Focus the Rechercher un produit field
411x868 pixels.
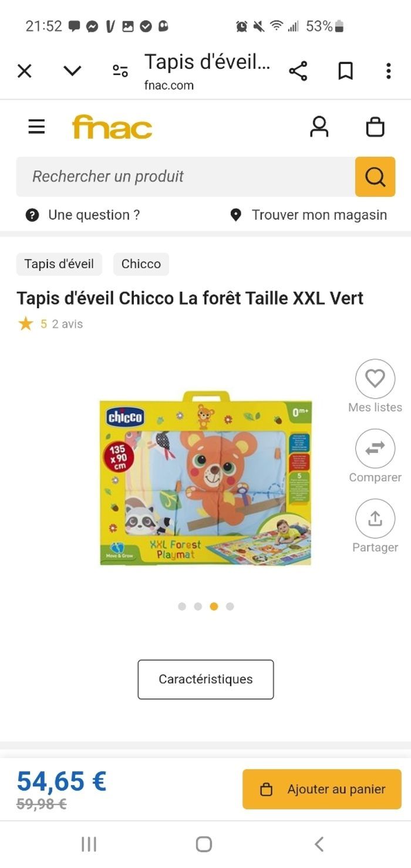[186, 177]
